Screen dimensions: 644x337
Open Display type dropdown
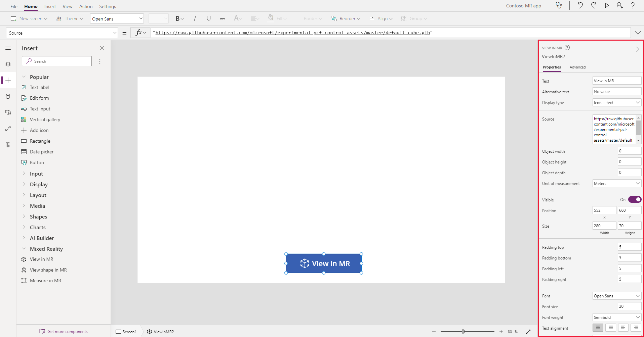click(617, 103)
